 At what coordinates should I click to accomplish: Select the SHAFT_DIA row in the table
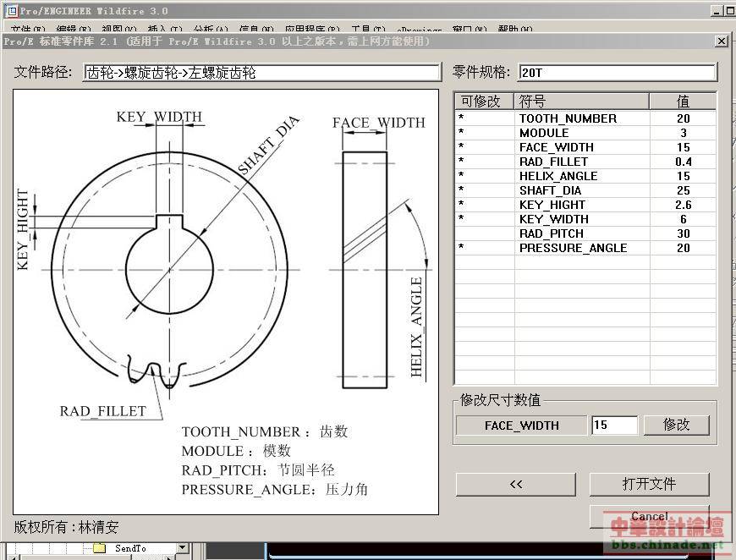pos(585,190)
